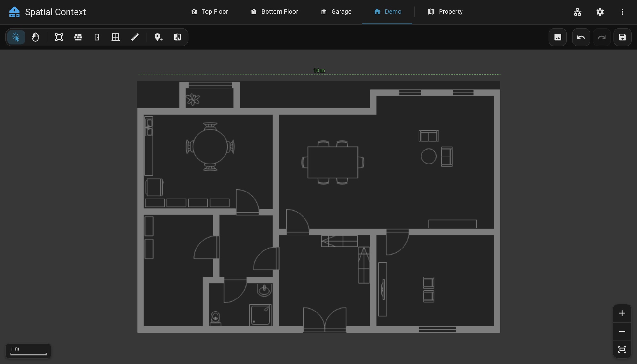Open the Bottom Floor tab
The width and height of the screenshot is (637, 364).
pos(274,12)
